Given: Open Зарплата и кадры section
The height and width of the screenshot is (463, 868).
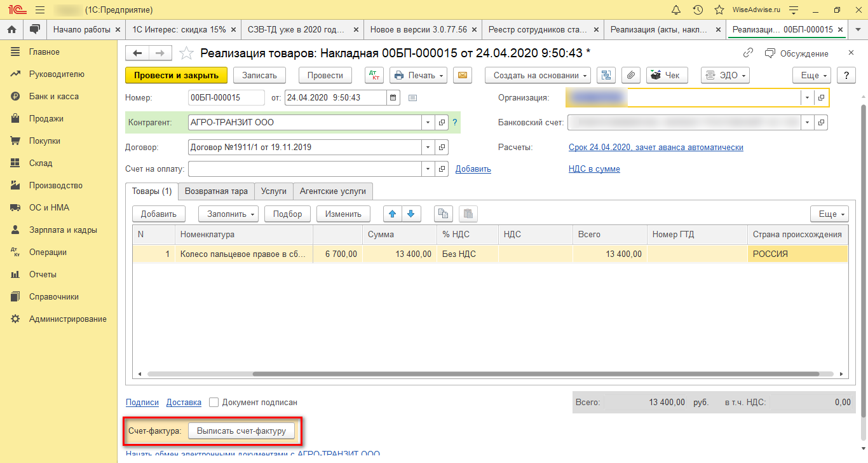Looking at the screenshot, I should pos(62,230).
